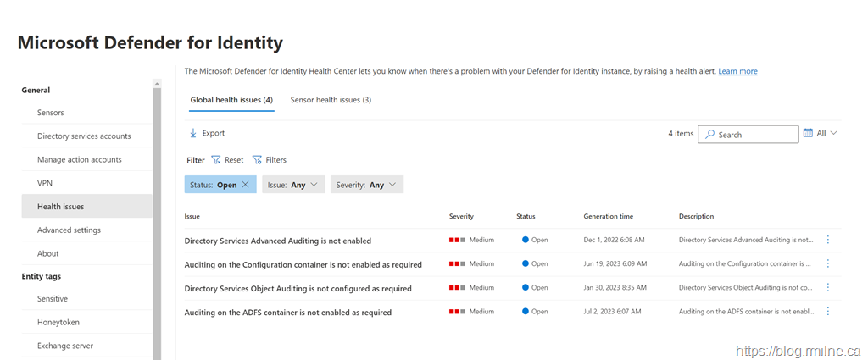Click the calendar icon beside All

pos(808,133)
